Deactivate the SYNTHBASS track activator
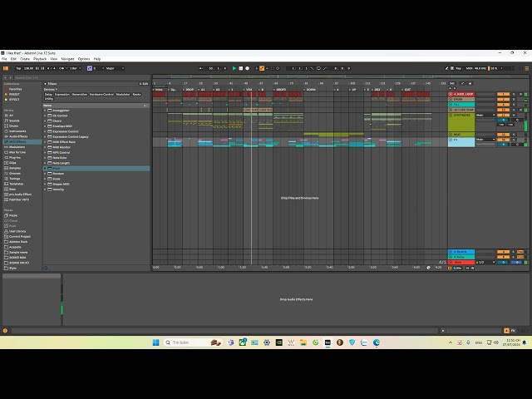 (503, 116)
